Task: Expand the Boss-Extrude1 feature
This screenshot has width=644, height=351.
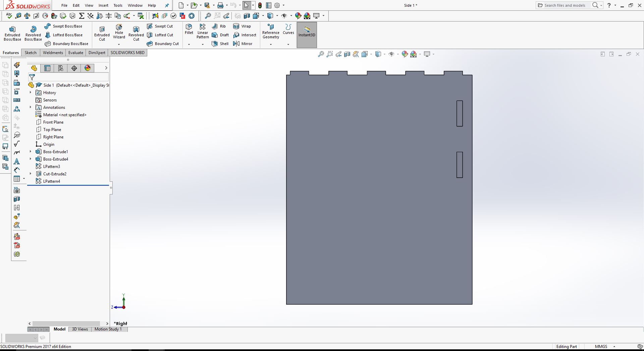Action: coord(31,151)
